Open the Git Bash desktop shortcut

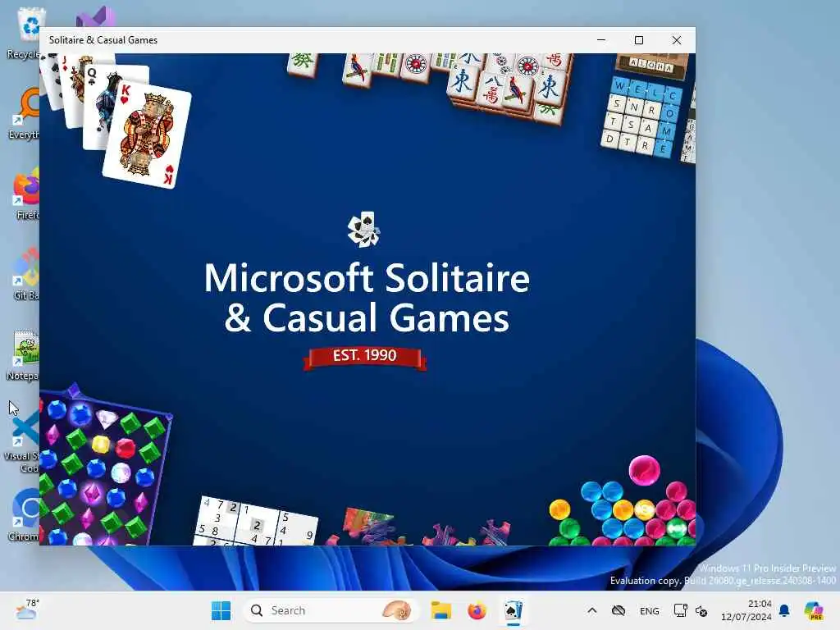coord(25,273)
